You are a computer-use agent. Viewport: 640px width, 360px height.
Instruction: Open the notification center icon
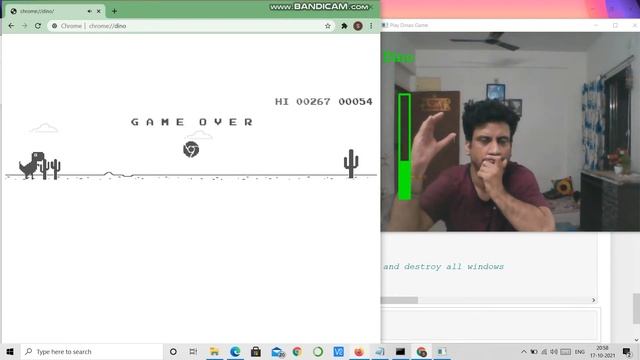coord(627,351)
